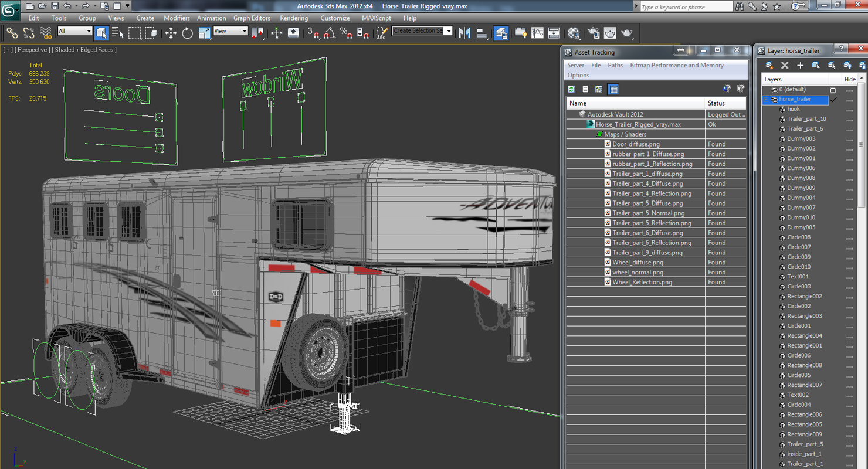Activate Select and Rotate tool
This screenshot has width=868, height=469.
188,33
